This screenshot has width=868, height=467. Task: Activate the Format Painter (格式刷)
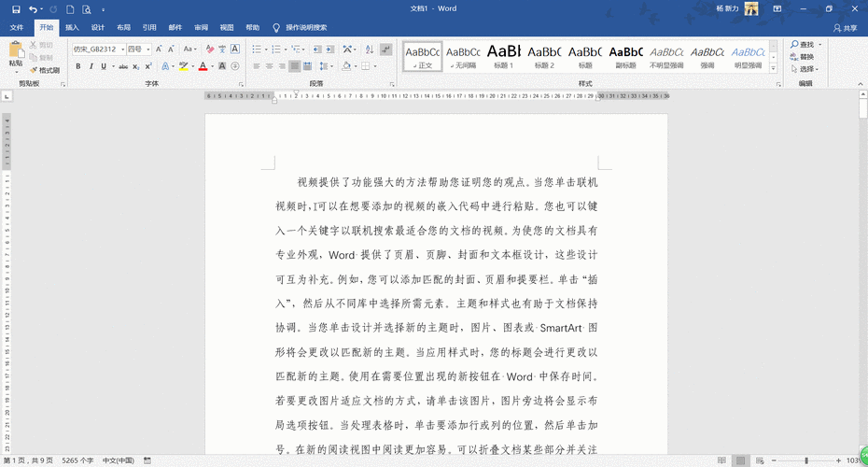click(x=44, y=70)
